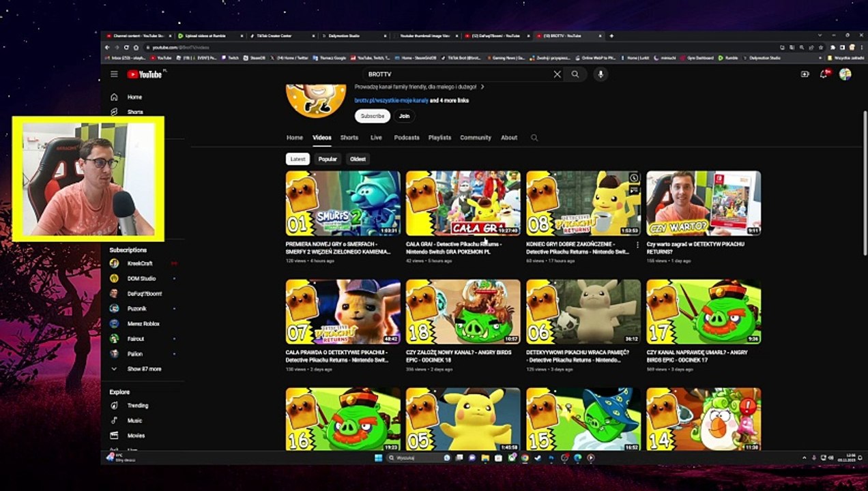Search within channel using the tab-bar magnifier

point(534,137)
